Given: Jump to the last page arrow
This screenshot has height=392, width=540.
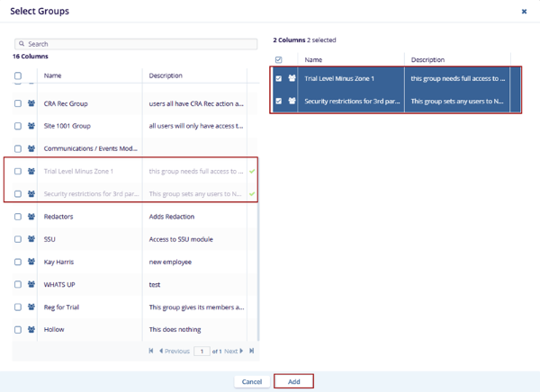Looking at the screenshot, I should 251,352.
